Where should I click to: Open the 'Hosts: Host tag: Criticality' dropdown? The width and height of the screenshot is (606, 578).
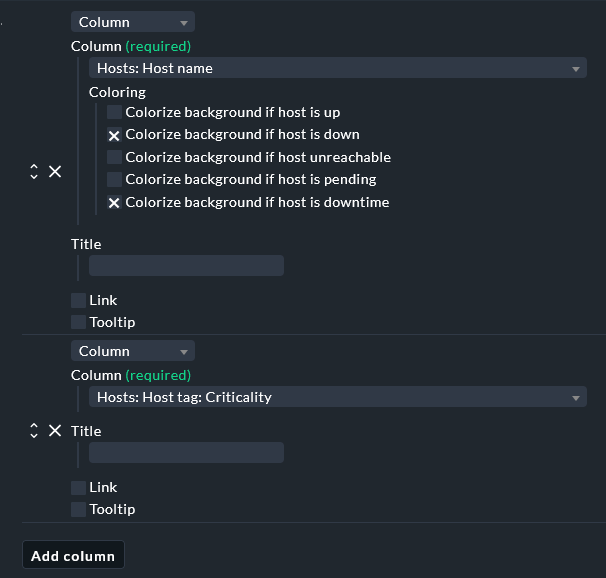point(337,397)
